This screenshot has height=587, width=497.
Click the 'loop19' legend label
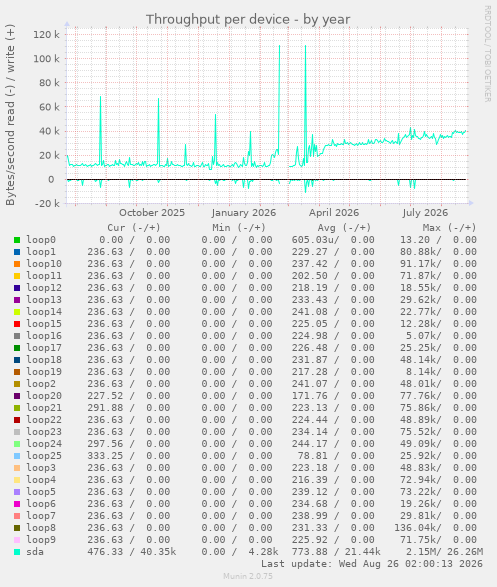pyautogui.click(x=44, y=372)
